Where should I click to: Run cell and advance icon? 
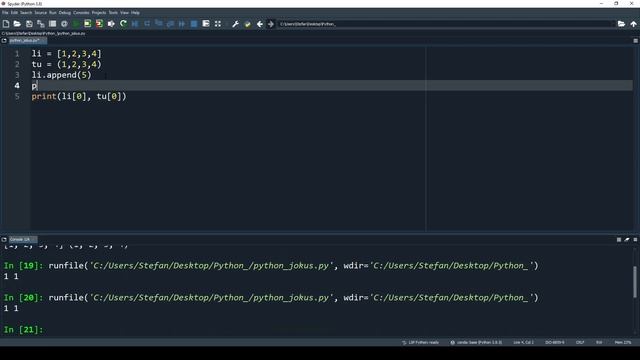99,24
